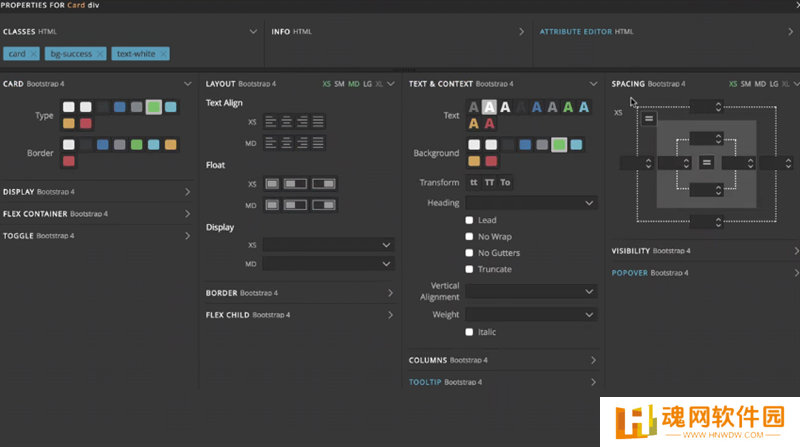Remove the text-white class tag

[x=163, y=54]
